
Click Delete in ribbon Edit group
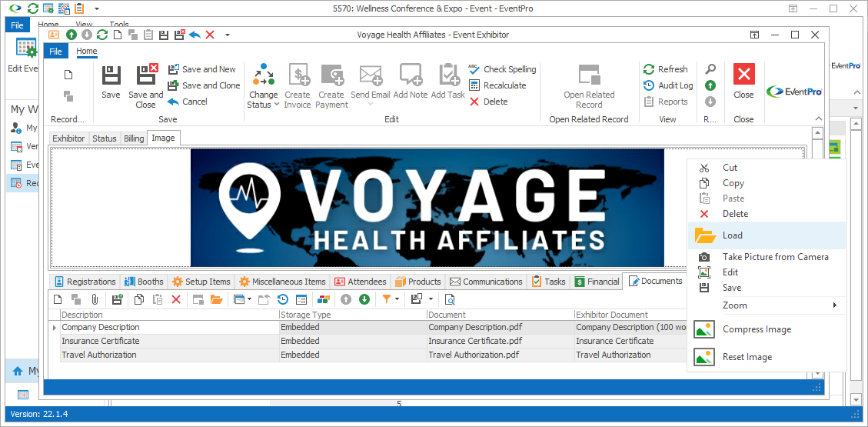click(489, 102)
